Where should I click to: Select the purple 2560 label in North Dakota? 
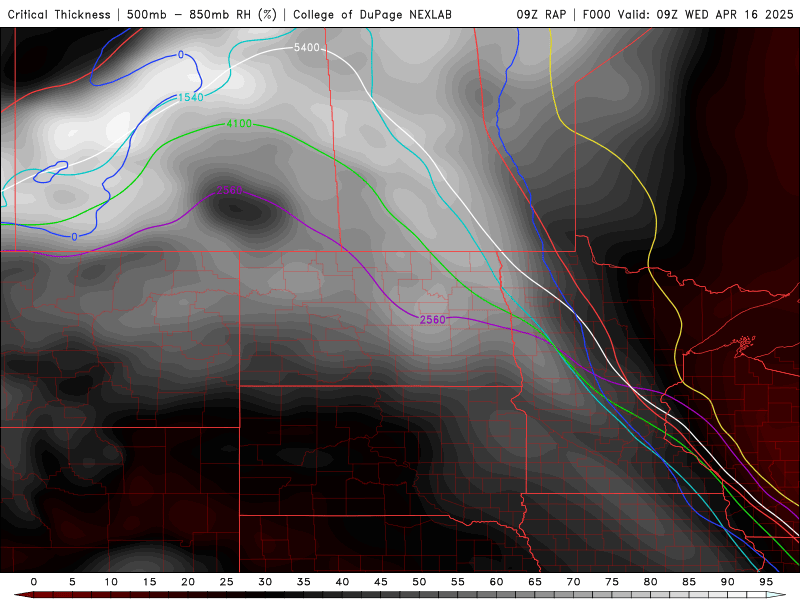[433, 320]
